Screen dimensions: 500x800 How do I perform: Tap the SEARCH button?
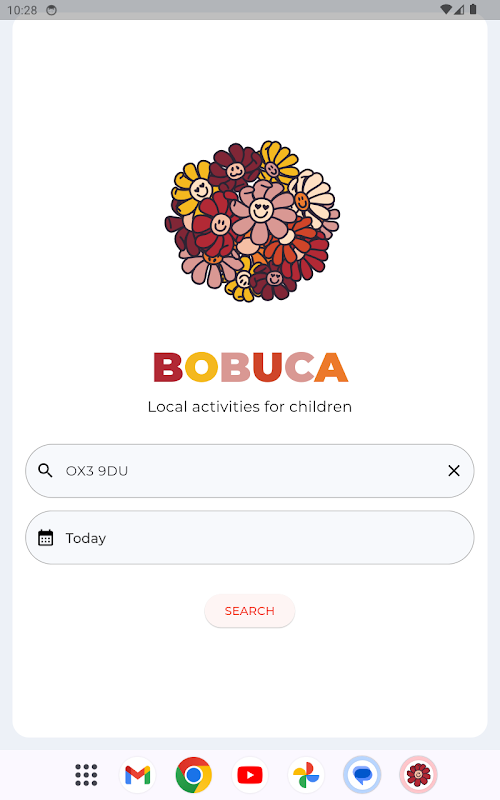(249, 611)
